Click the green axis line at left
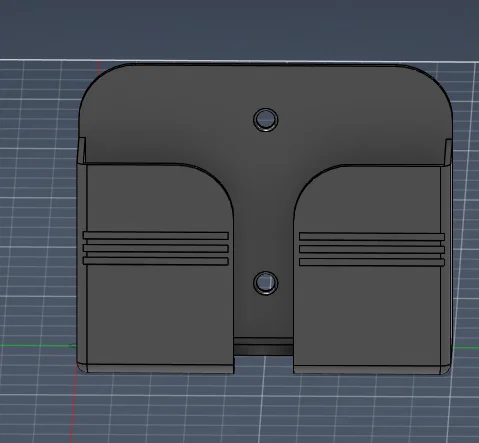This screenshot has width=479, height=443. click(x=38, y=345)
